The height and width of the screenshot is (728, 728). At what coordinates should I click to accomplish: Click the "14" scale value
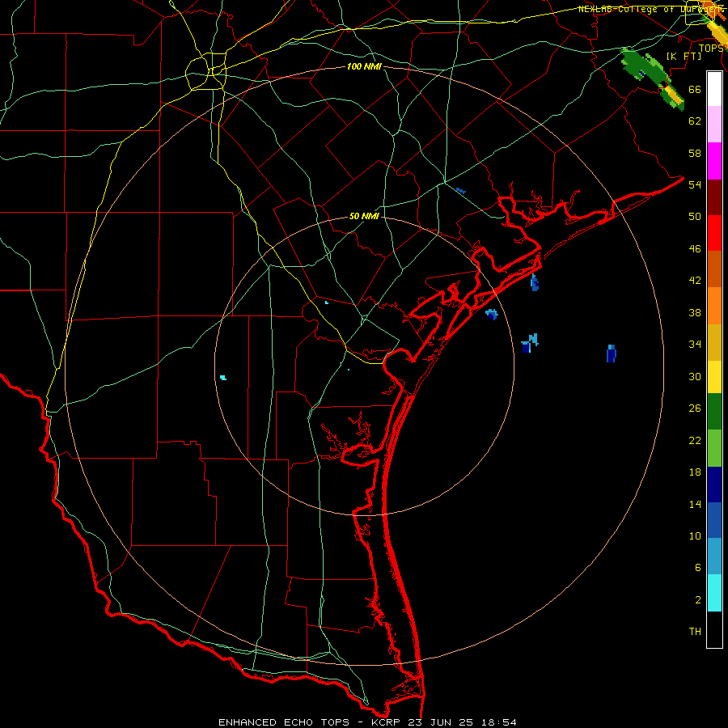(x=695, y=504)
